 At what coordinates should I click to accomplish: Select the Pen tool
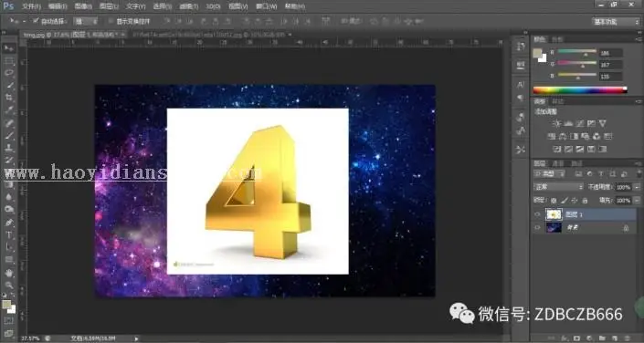coord(8,223)
